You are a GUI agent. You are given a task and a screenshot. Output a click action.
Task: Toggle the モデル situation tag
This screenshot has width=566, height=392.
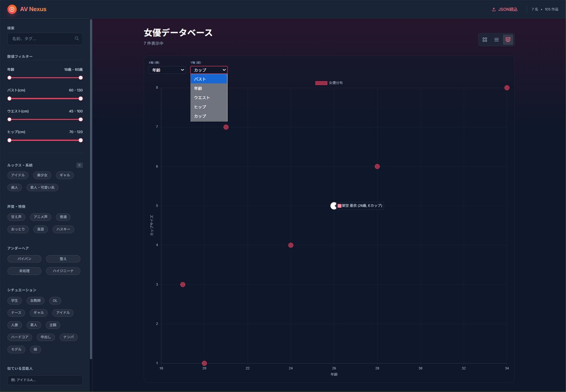point(17,349)
